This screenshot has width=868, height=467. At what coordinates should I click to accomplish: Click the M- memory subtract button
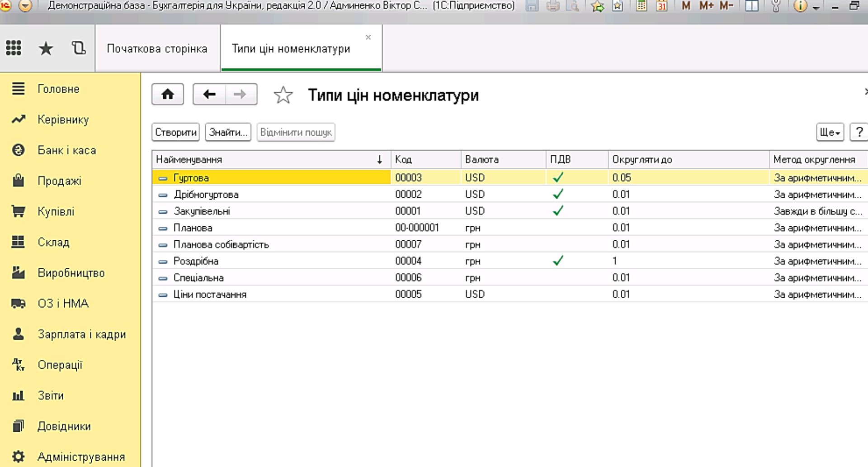pos(726,6)
